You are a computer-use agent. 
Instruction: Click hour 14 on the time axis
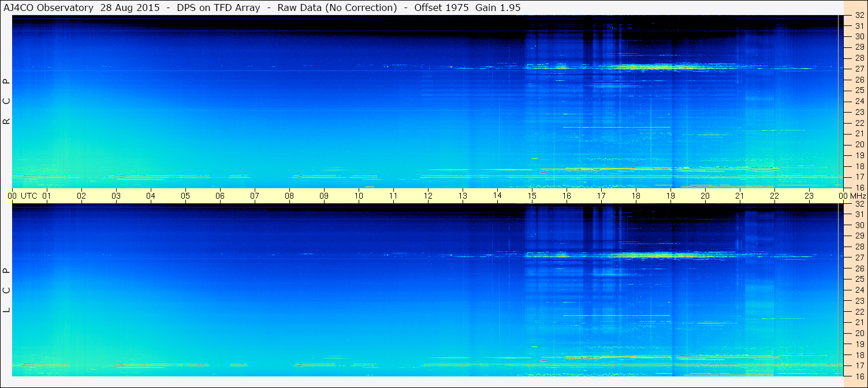click(497, 195)
